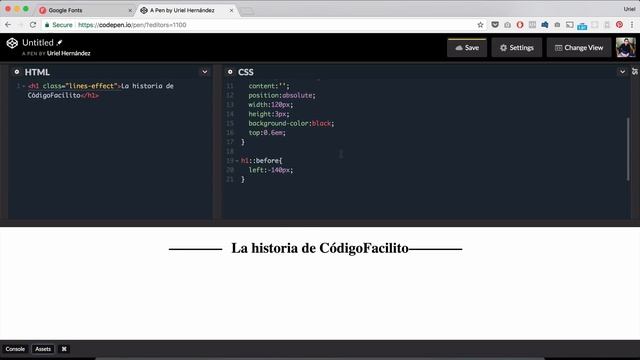
Task: Click the lines-effect class in HTML
Action: 91,86
